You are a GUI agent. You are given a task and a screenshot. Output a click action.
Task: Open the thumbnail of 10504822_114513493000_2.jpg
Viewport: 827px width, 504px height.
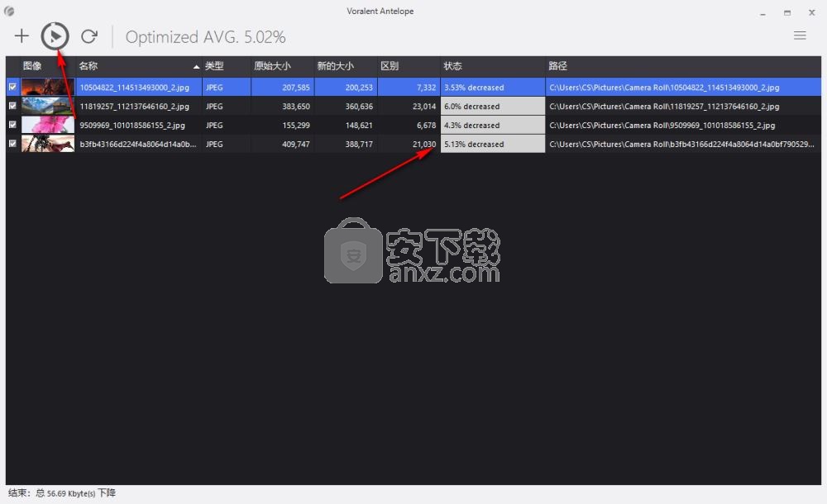point(47,87)
